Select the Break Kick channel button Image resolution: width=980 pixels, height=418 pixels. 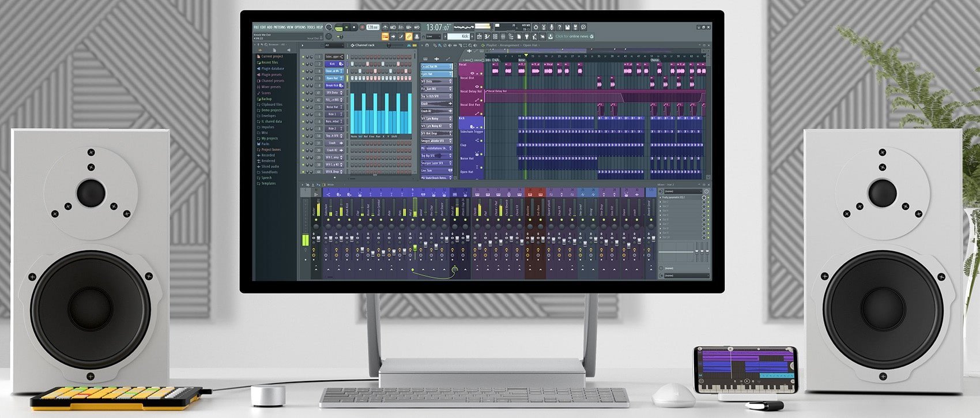click(334, 85)
